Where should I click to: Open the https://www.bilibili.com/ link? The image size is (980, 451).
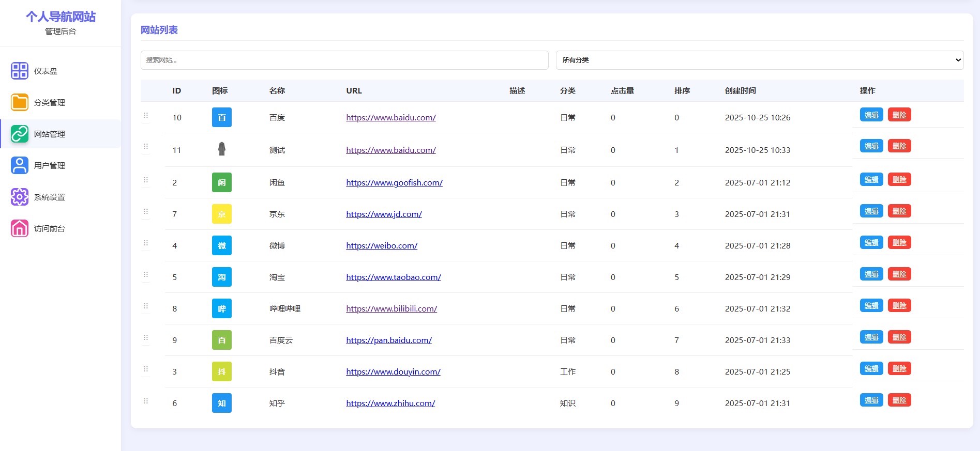(x=391, y=308)
